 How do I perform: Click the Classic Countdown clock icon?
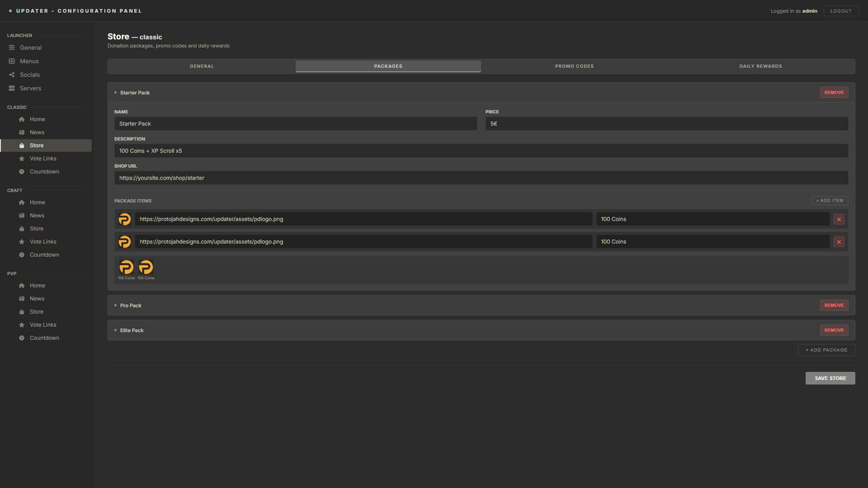click(x=22, y=172)
